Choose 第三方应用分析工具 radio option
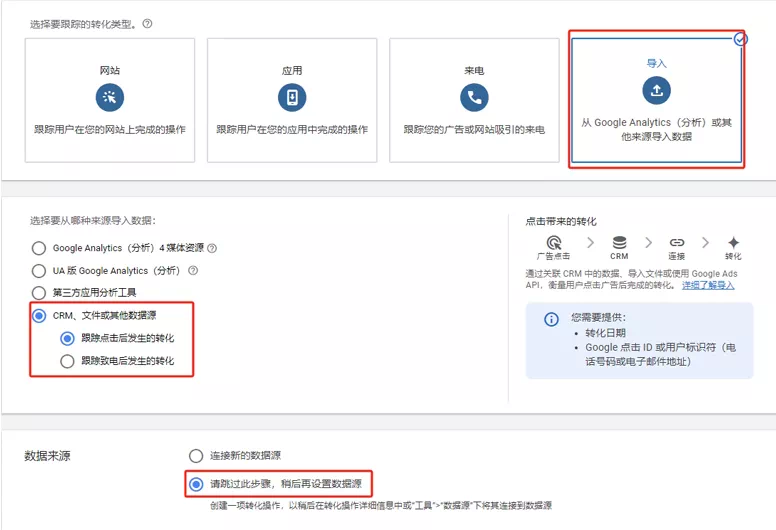The height and width of the screenshot is (530, 776). [x=39, y=292]
